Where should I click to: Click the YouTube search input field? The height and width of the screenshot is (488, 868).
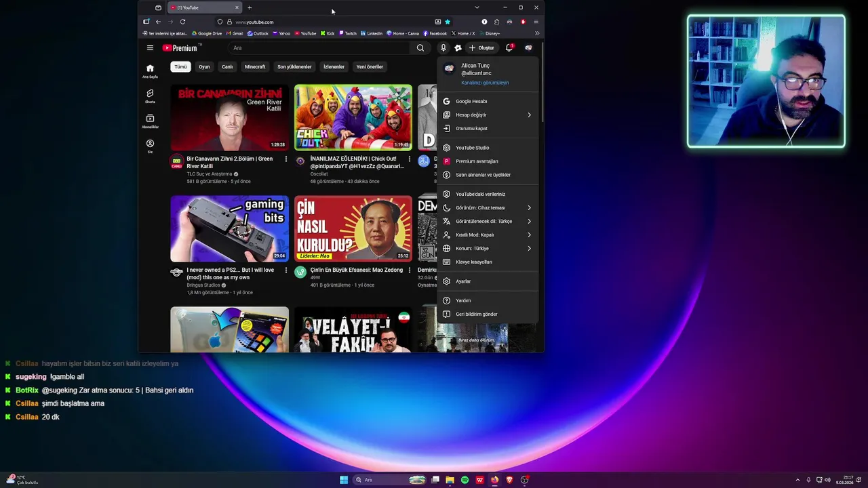[319, 48]
